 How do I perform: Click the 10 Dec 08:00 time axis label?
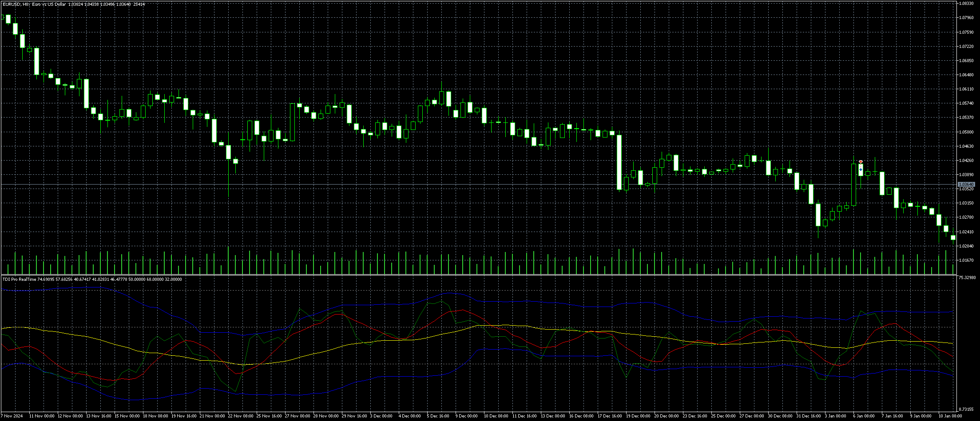click(x=496, y=416)
